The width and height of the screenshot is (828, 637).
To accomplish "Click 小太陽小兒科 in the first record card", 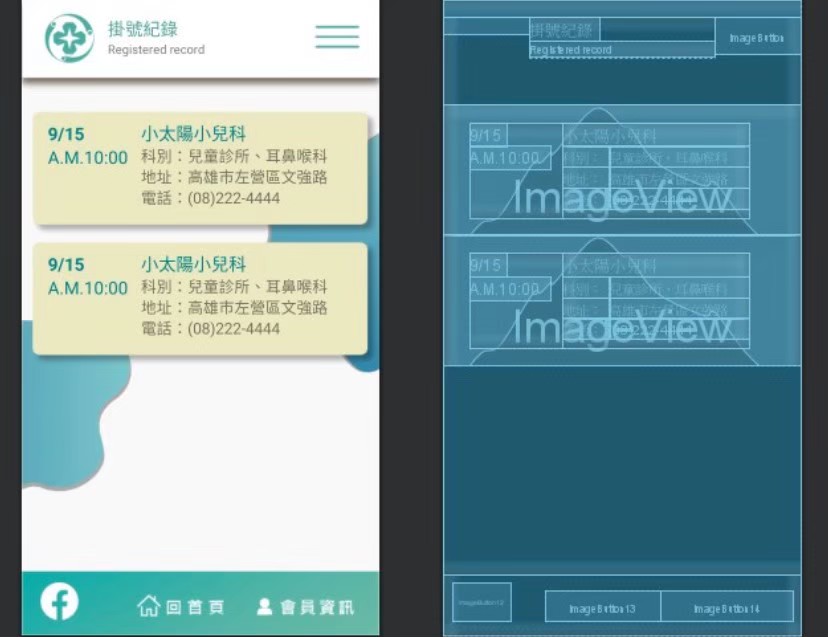I will 193,134.
